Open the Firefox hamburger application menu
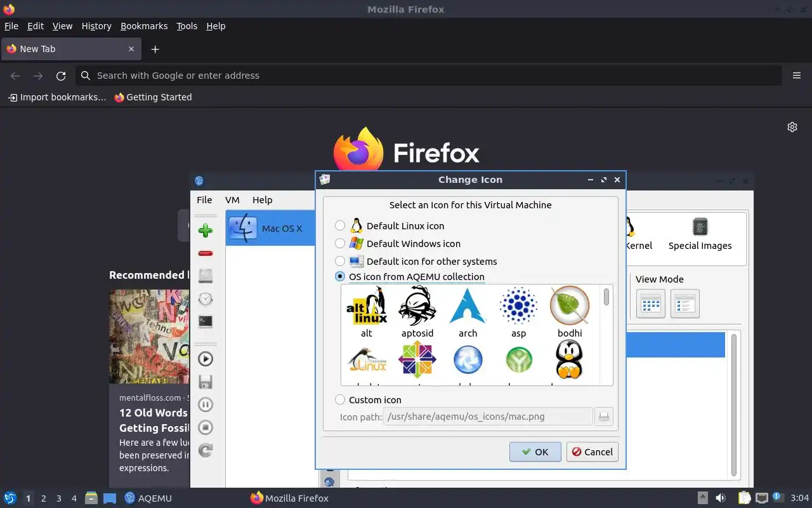The height and width of the screenshot is (508, 812). click(x=797, y=76)
